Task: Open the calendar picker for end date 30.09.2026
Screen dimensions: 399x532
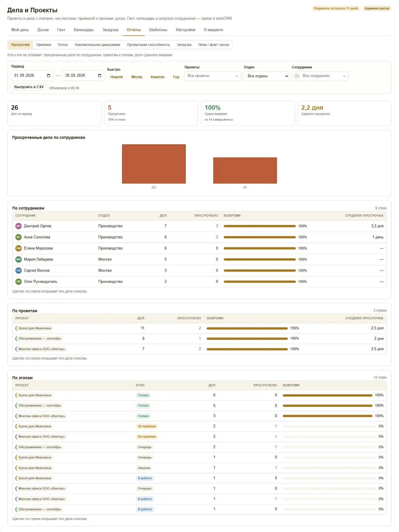Action: [x=99, y=76]
